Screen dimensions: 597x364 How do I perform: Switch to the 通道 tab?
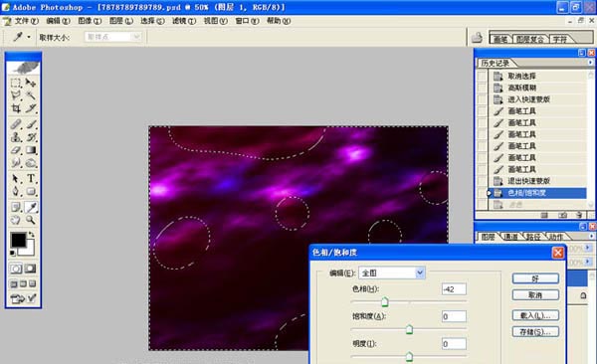pyautogui.click(x=511, y=237)
